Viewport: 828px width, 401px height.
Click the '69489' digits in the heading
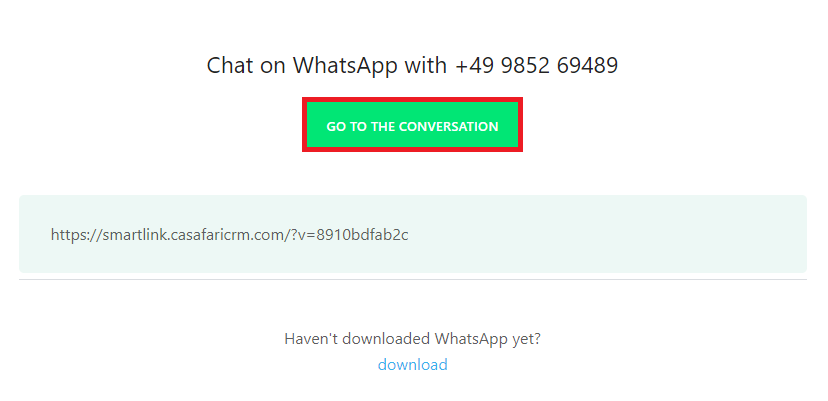(587, 66)
